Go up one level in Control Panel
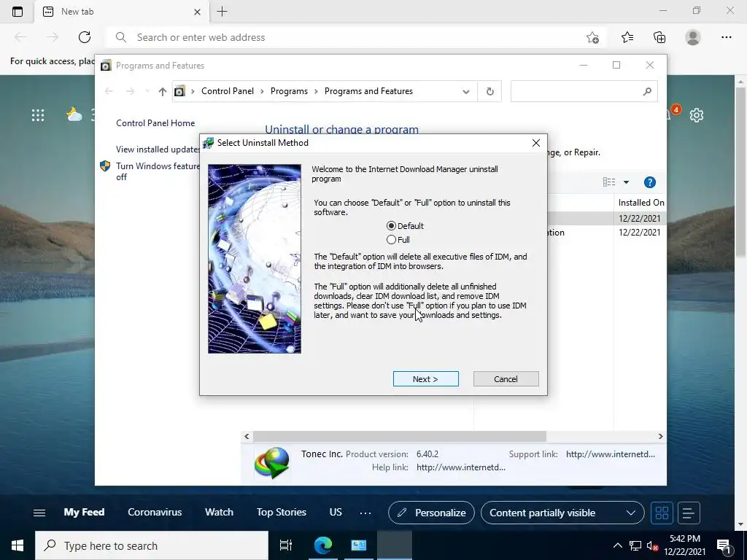747x560 pixels. 163,91
